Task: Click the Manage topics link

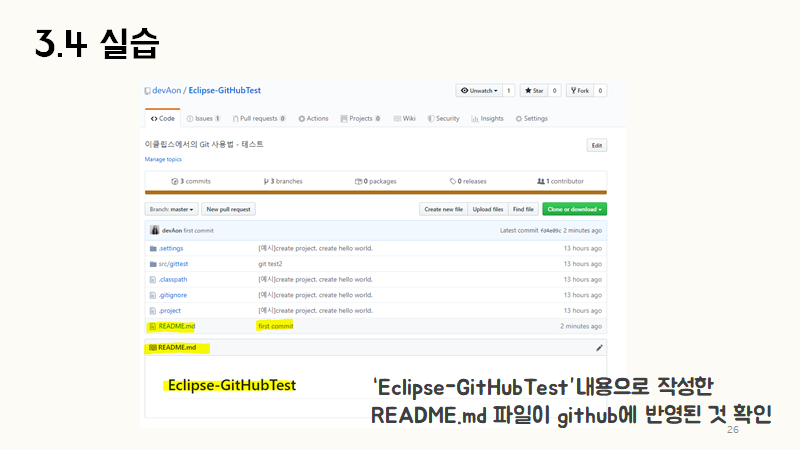Action: point(163,159)
